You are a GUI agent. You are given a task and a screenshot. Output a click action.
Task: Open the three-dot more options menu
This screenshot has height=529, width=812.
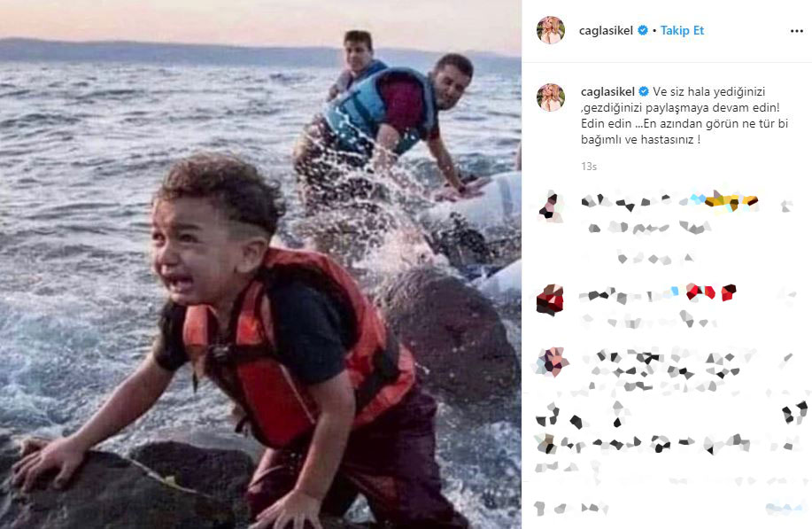click(796, 31)
